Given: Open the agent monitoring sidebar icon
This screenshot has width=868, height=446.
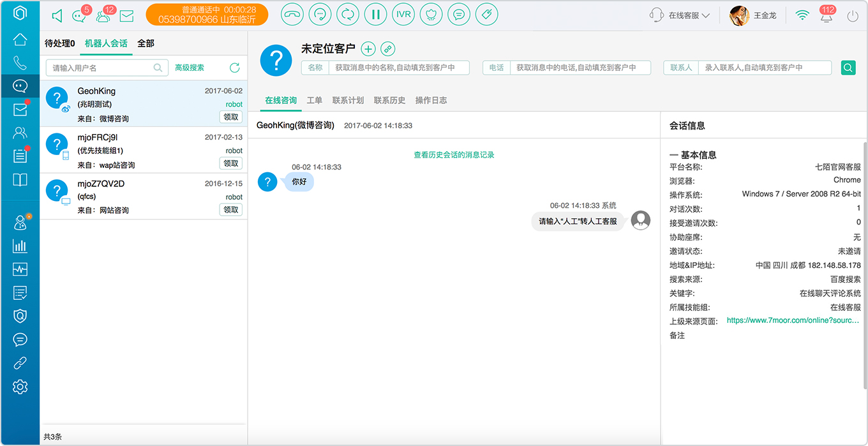Looking at the screenshot, I should (x=20, y=223).
